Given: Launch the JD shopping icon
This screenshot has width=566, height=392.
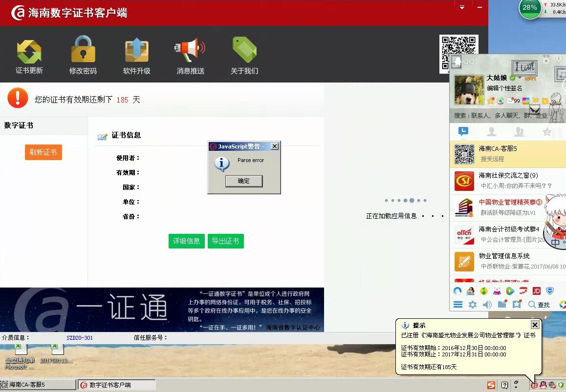Looking at the screenshot, I should [536, 291].
